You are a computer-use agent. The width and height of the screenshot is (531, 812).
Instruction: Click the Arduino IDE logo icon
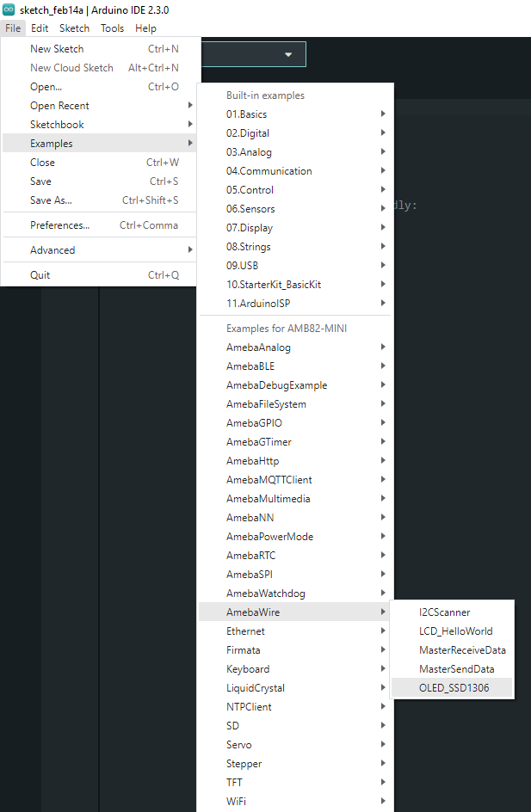pyautogui.click(x=9, y=9)
